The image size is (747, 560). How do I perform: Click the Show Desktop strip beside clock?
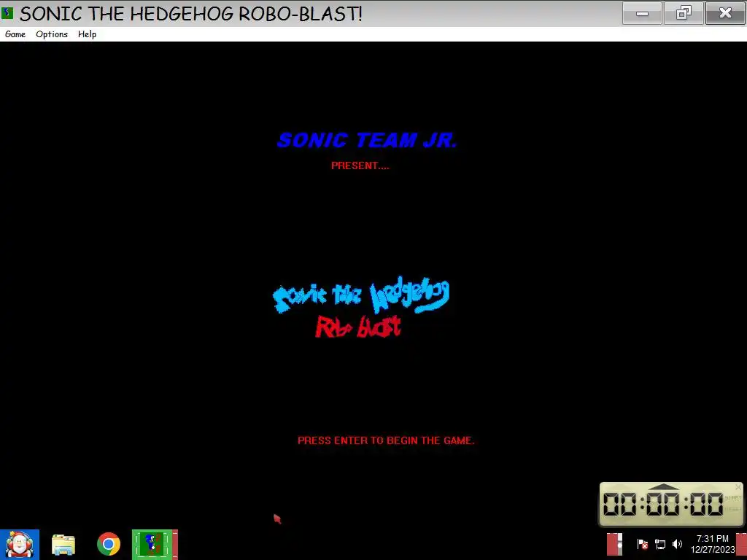[x=741, y=544]
